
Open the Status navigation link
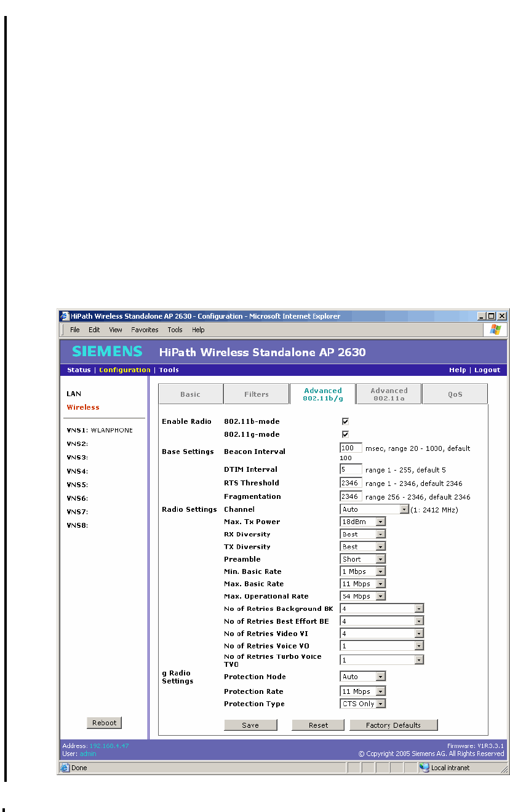coord(79,370)
